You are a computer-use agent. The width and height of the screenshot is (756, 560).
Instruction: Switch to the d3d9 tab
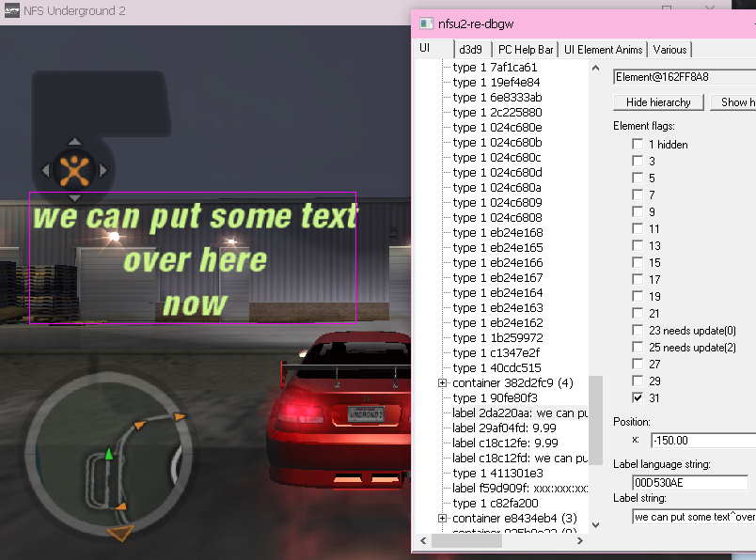click(x=470, y=49)
